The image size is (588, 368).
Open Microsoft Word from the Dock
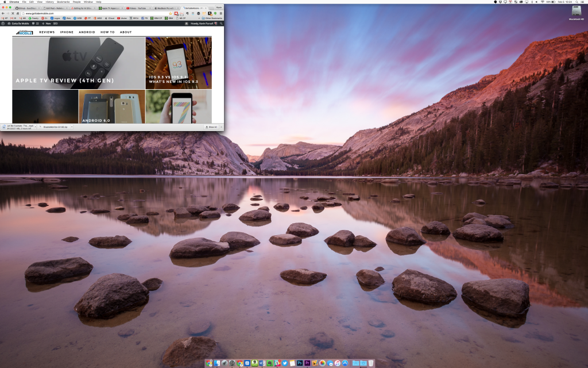[262, 362]
